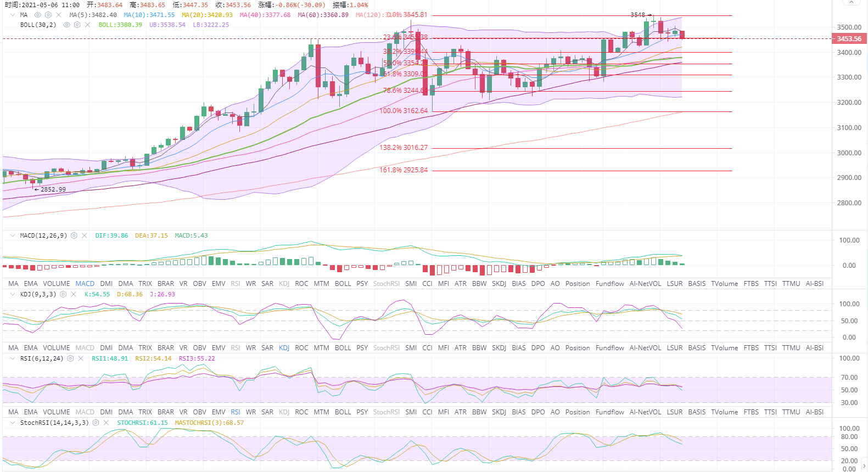Select Fundflow tab in row under MACD panel
Image resolution: width=868 pixels, height=472 pixels.
click(610, 284)
